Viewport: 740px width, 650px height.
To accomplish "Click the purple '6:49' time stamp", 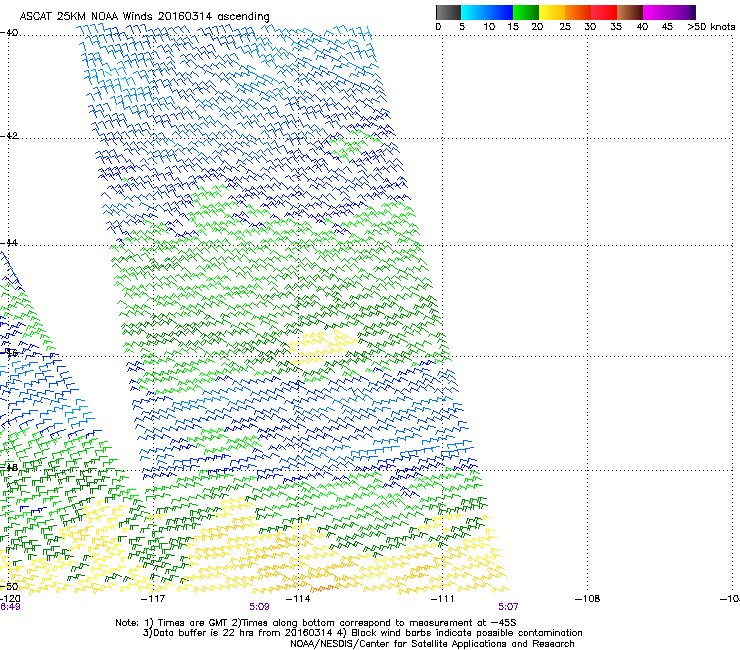I will (x=10, y=607).
